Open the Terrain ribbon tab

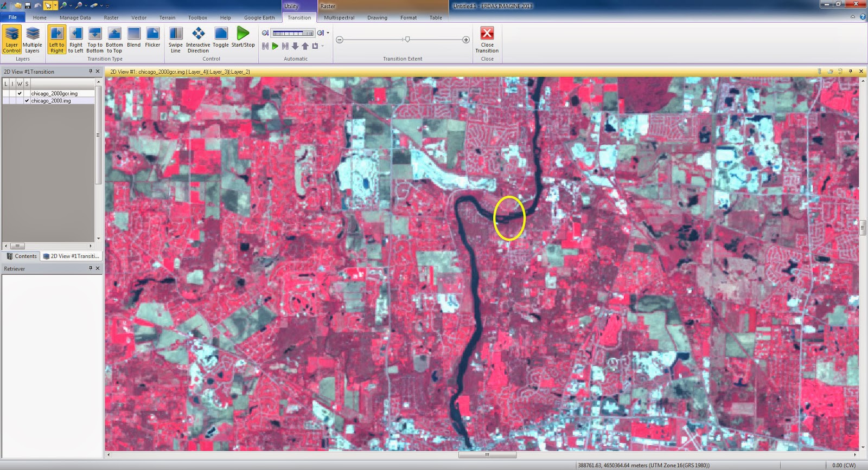pos(167,17)
